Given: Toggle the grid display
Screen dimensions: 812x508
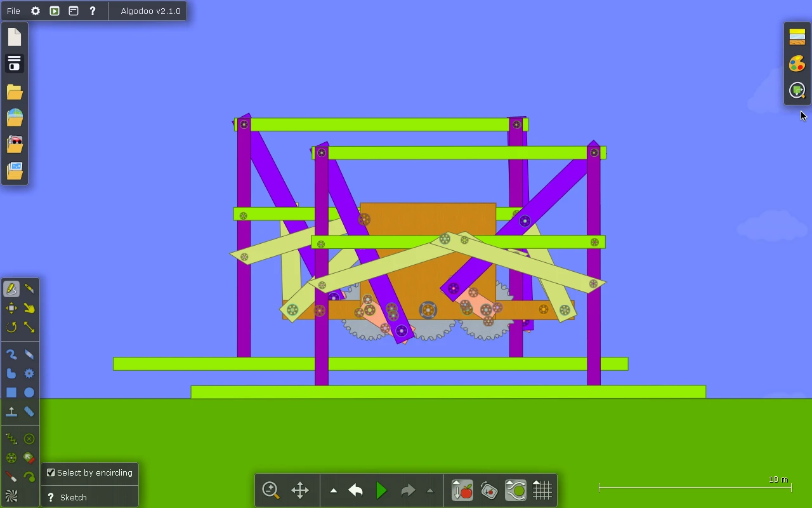Looking at the screenshot, I should pyautogui.click(x=542, y=490).
